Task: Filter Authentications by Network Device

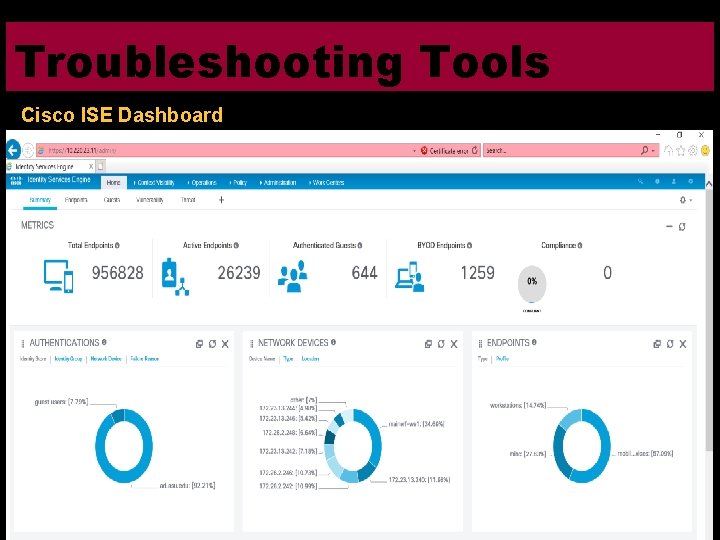Action: (106, 359)
